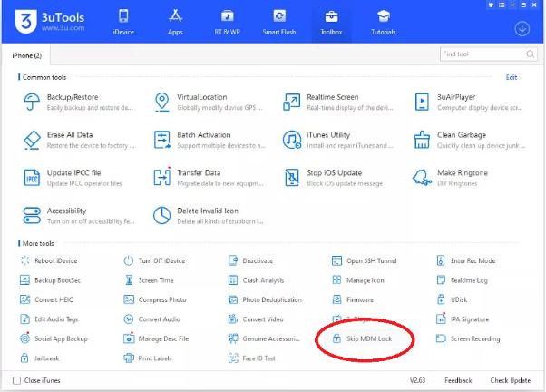Image resolution: width=546 pixels, height=392 pixels.
Task: Open the Make Ringtone tool
Action: click(x=451, y=178)
